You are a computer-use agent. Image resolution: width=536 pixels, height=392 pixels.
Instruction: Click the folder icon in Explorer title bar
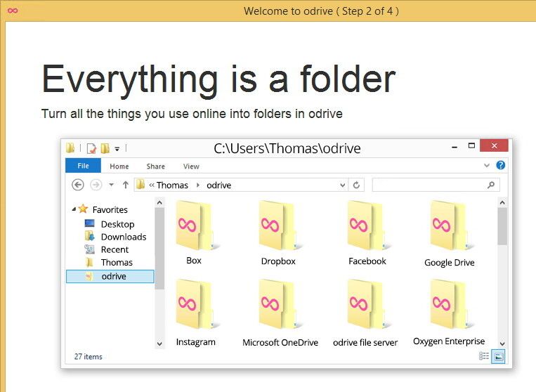(70, 148)
